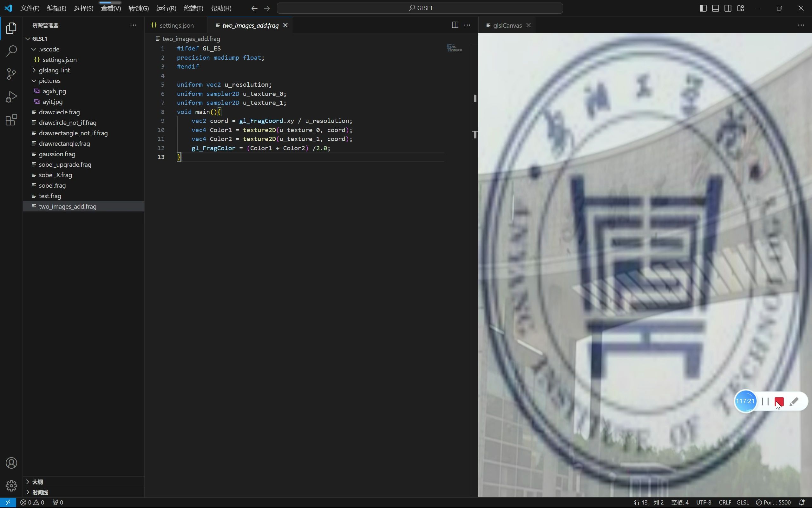Click Port : 5500 live server button

click(773, 503)
